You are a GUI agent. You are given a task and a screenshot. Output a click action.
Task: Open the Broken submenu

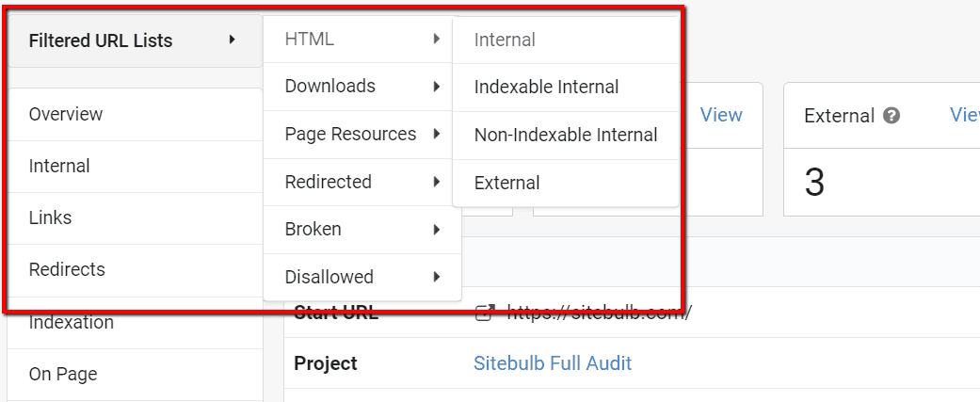[362, 230]
